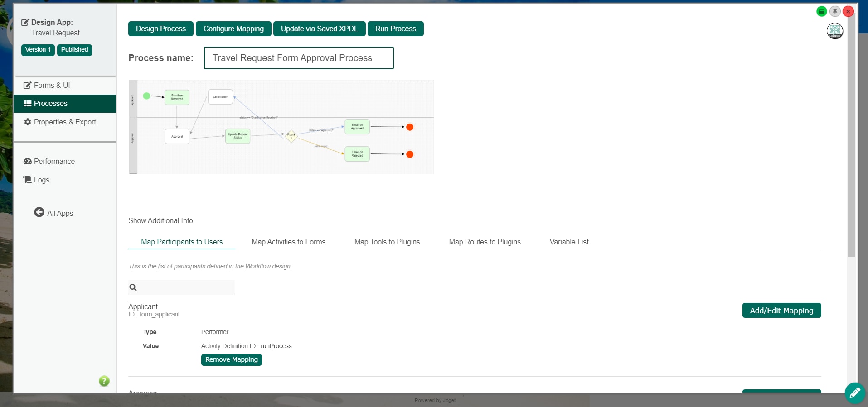Open the admin user avatar icon

pos(835,31)
